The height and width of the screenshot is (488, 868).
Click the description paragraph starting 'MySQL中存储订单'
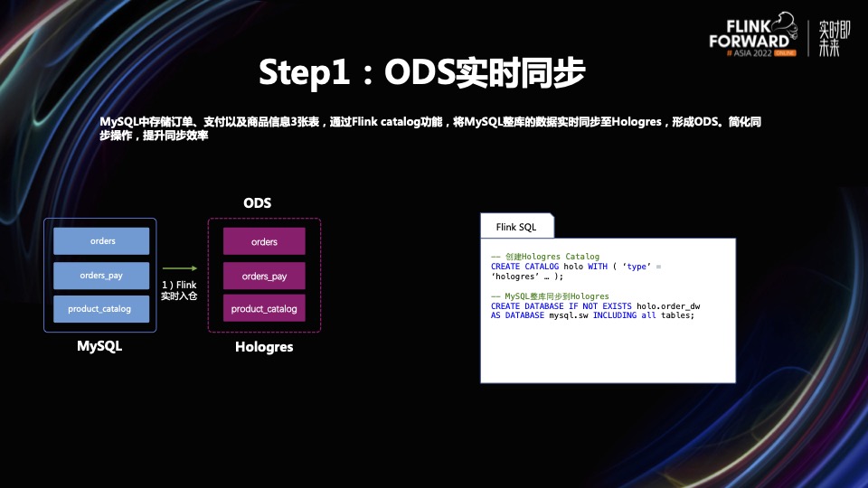tap(430, 128)
